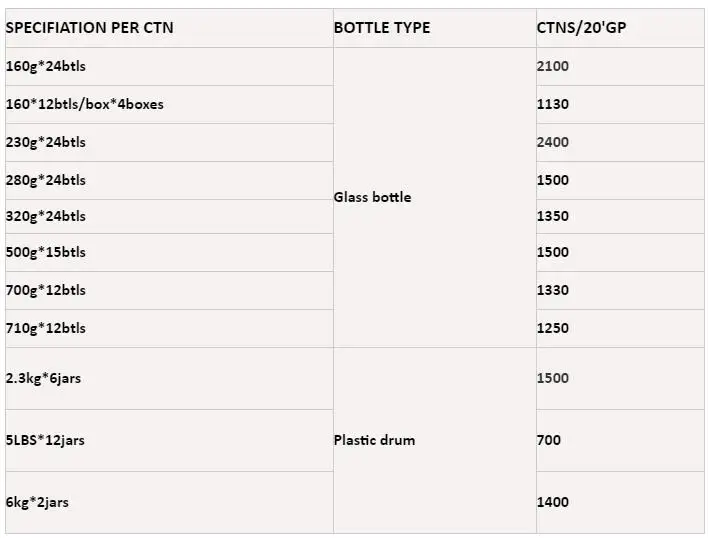Viewport: 708px width, 538px height.
Task: Click the 2400 cartons value
Action: 553,142
